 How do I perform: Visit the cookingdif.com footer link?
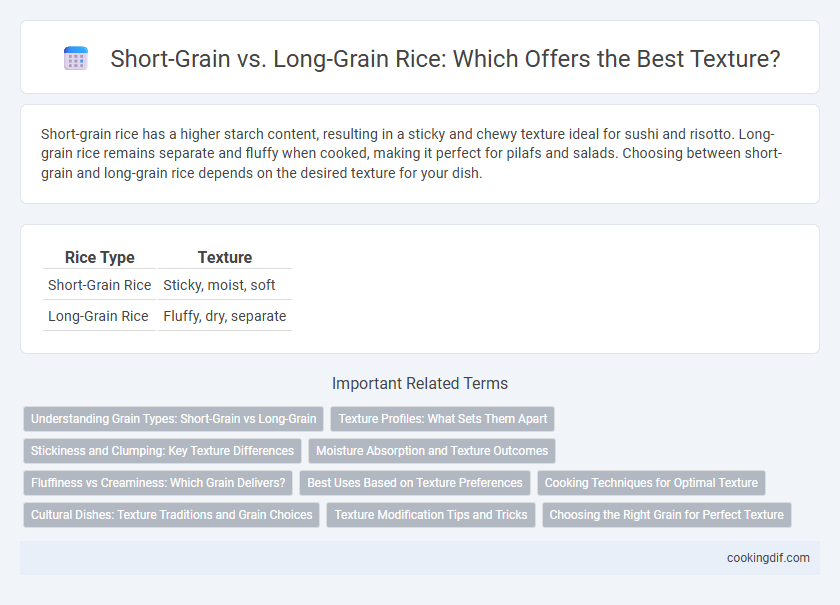pyautogui.click(x=768, y=558)
